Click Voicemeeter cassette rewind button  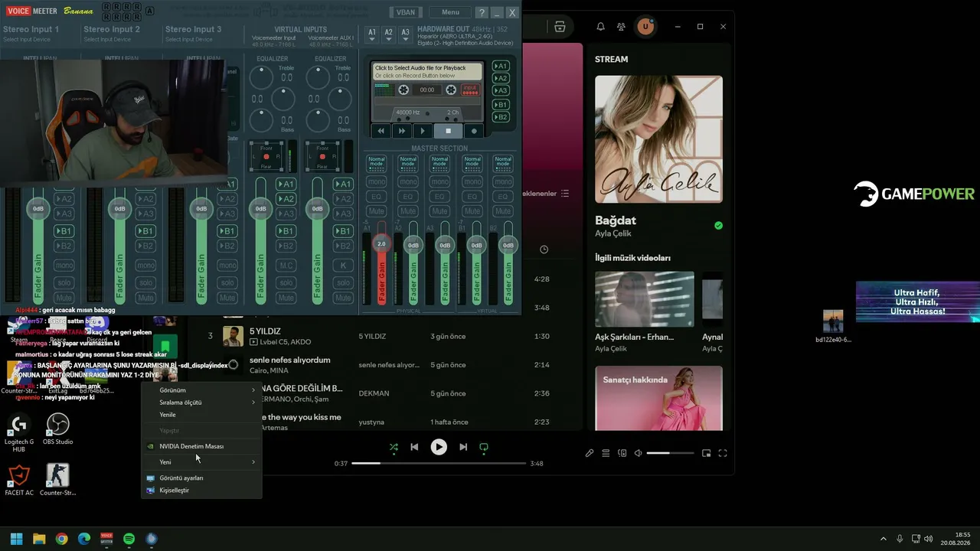381,131
